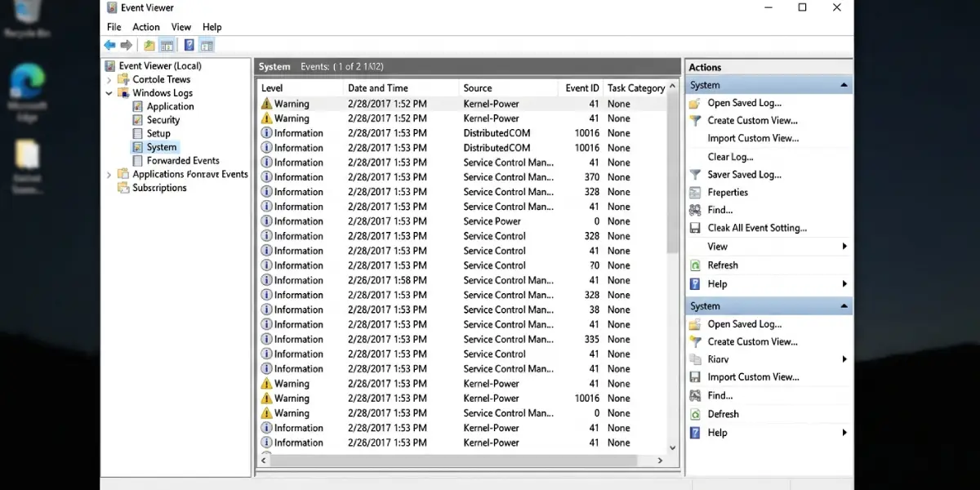Viewport: 980px width, 490px height.
Task: Click Clear Log... in Actions pane
Action: pyautogui.click(x=730, y=157)
